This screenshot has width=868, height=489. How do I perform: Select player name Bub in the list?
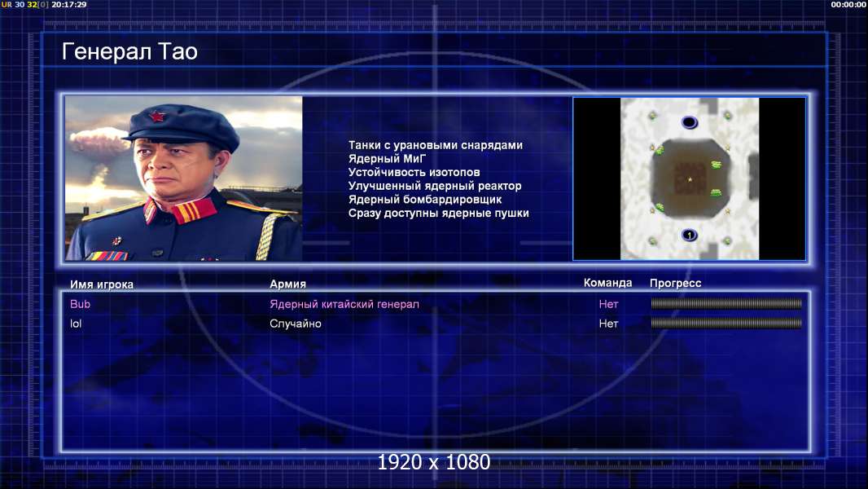click(81, 303)
